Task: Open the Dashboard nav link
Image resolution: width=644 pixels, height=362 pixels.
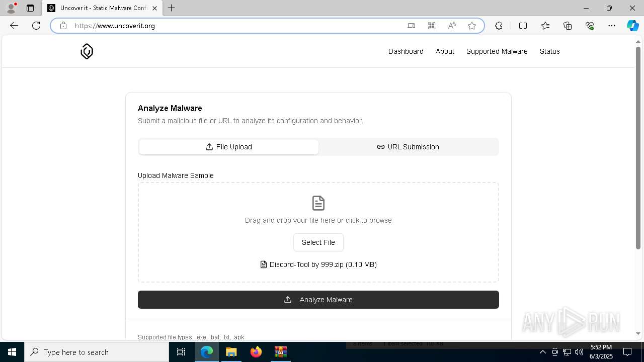Action: (x=406, y=51)
